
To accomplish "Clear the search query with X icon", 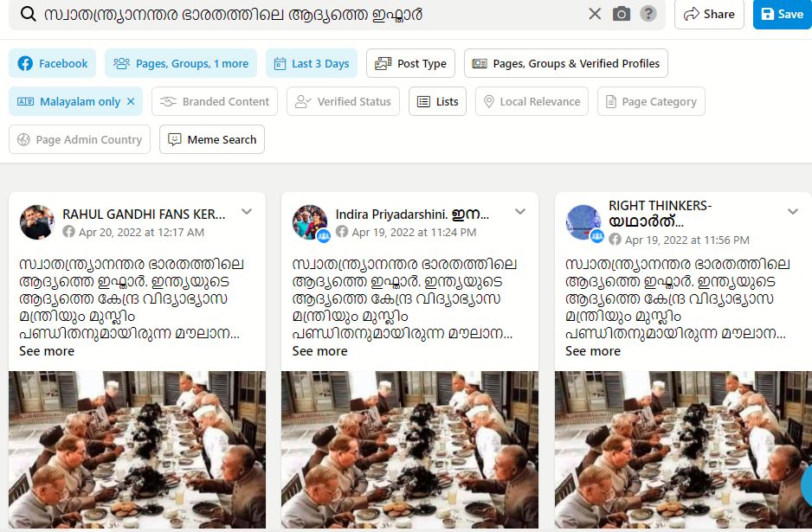I will [x=595, y=14].
